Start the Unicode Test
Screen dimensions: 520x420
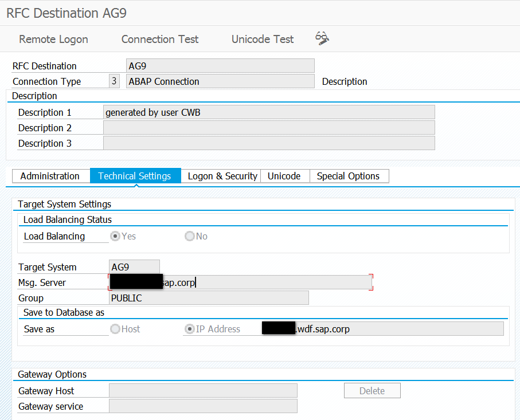coord(263,39)
